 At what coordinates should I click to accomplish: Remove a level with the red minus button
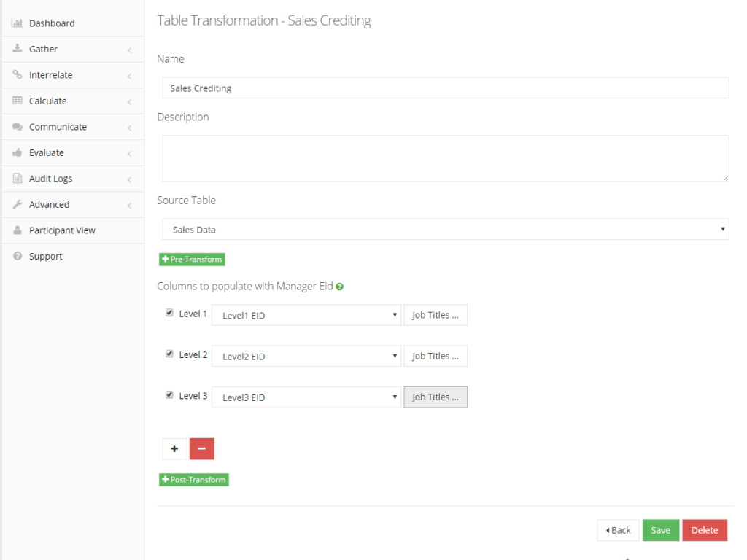202,448
